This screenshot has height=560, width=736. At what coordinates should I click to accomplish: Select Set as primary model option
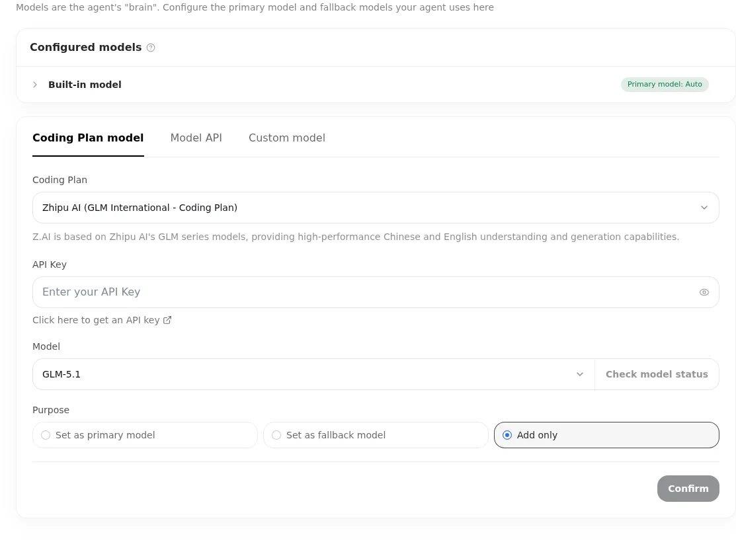[x=145, y=435]
